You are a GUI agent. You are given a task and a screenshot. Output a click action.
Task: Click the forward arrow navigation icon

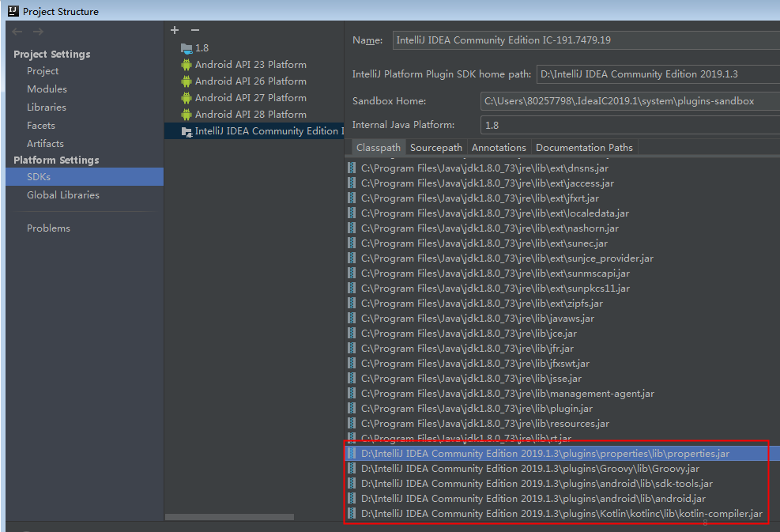coord(38,32)
